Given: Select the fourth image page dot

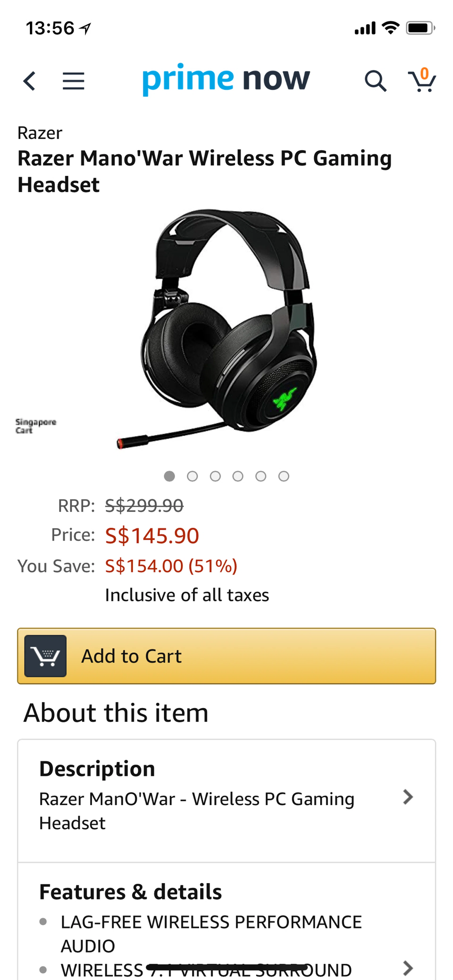Looking at the screenshot, I should pos(238,476).
